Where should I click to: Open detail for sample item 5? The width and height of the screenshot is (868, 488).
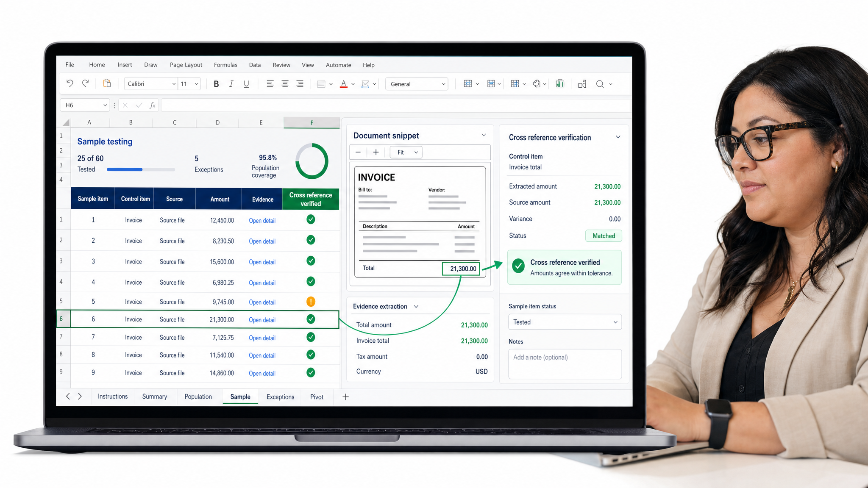[262, 302]
